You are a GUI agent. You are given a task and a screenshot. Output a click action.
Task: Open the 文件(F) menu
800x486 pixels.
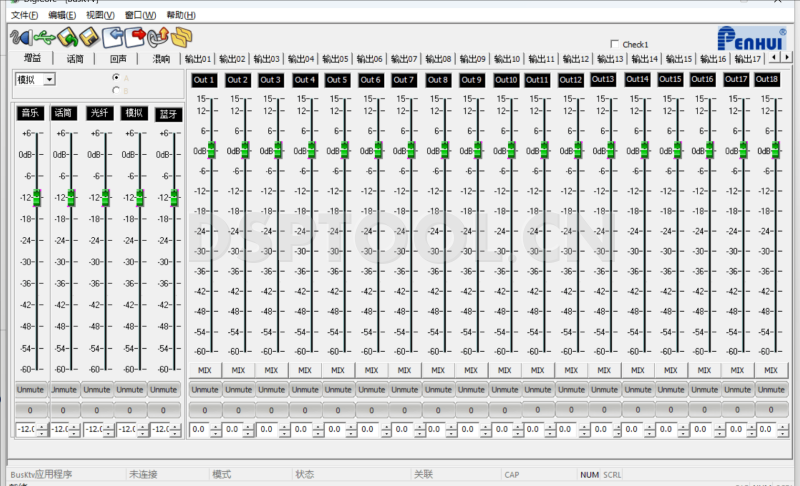click(x=24, y=15)
